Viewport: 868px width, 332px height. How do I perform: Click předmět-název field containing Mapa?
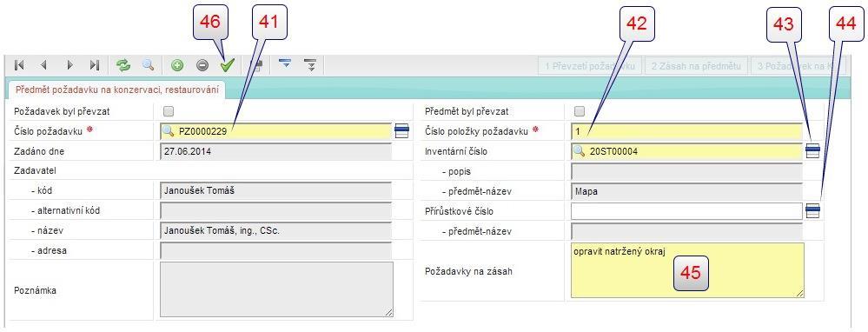(686, 191)
